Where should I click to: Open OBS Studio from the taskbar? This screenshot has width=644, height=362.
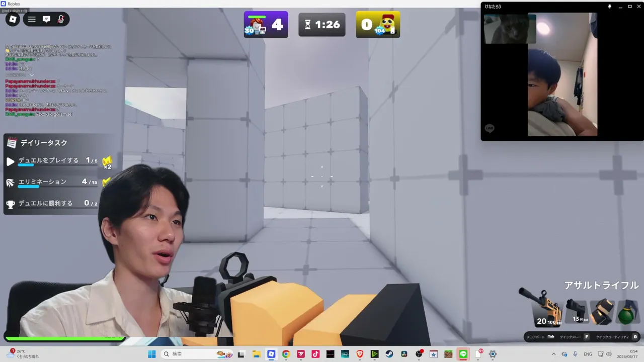pos(419,354)
